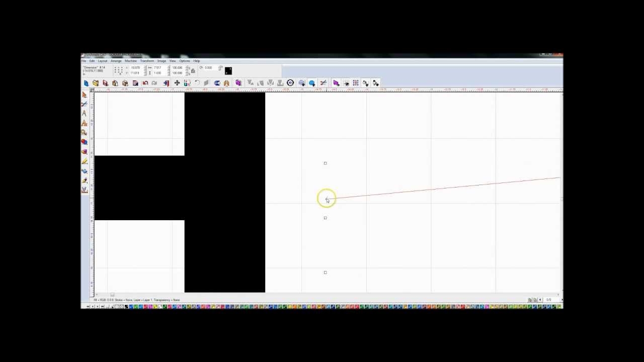Click the X position field 10.078
This screenshot has width=644, height=362.
click(x=135, y=68)
